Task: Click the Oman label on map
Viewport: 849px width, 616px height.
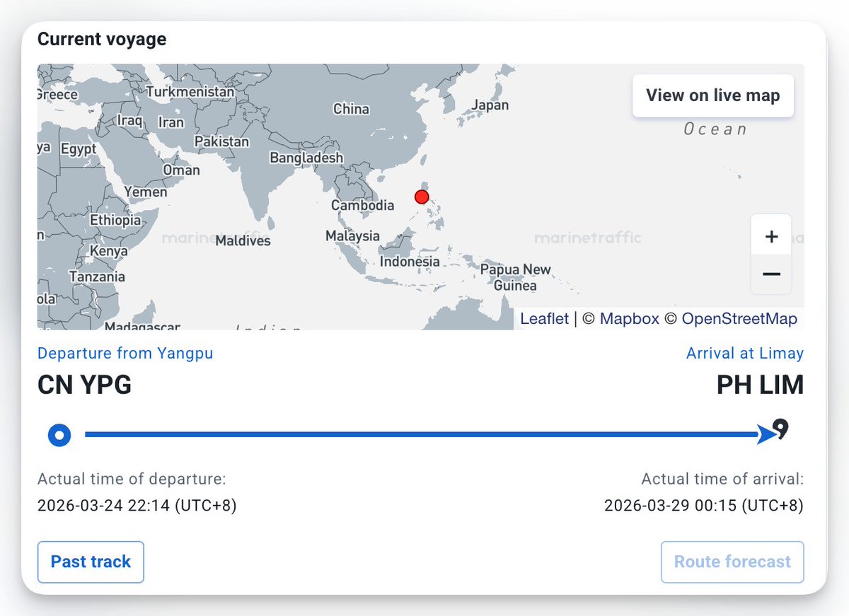Action: [x=181, y=170]
